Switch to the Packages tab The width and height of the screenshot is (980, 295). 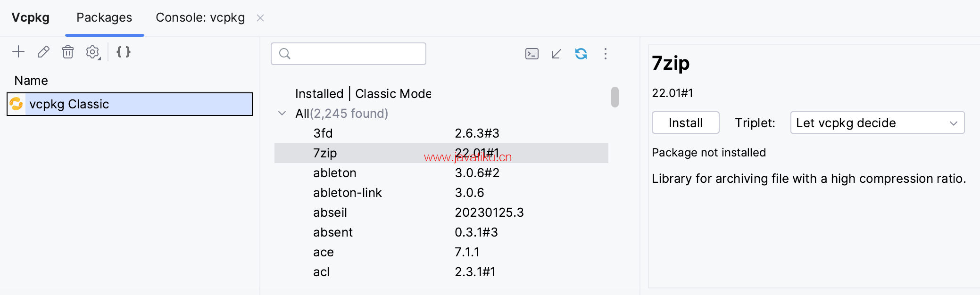tap(104, 18)
